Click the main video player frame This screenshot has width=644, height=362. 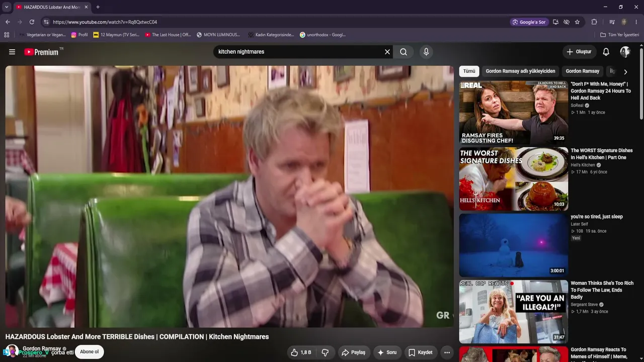(x=229, y=197)
